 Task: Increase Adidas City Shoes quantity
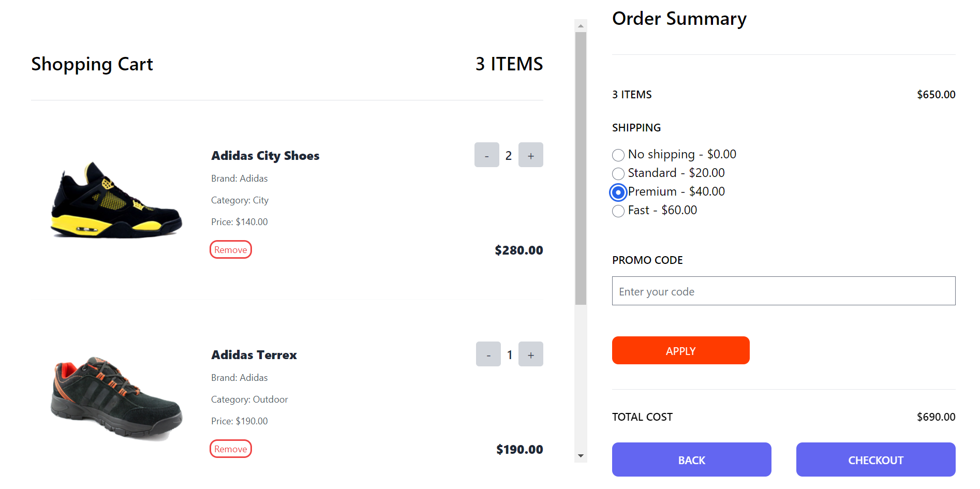[530, 155]
